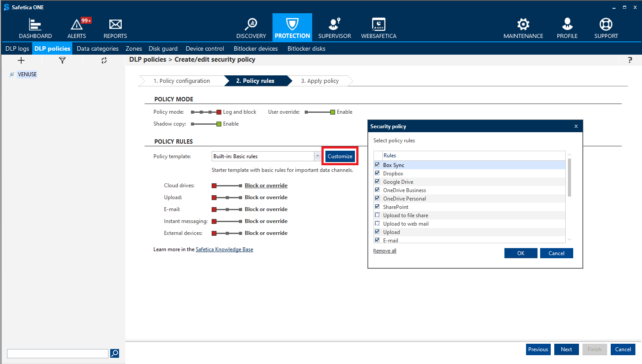
Task: Open Bitlocker disks tab
Action: 306,48
